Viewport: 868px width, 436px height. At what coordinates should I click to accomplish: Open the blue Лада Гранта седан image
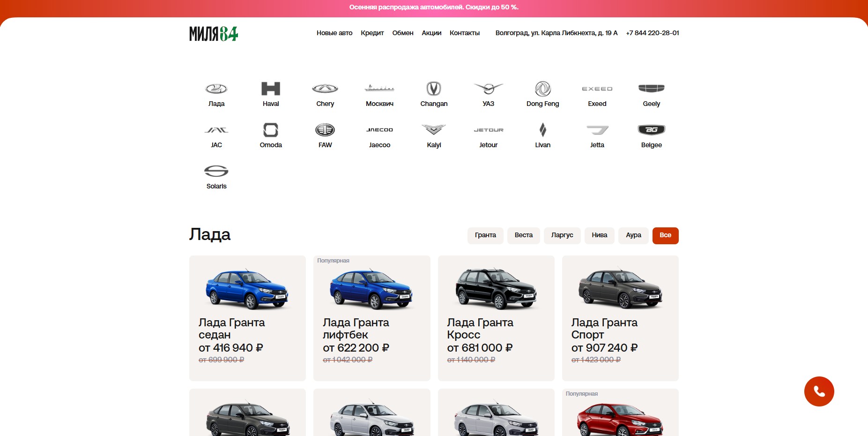tap(247, 288)
